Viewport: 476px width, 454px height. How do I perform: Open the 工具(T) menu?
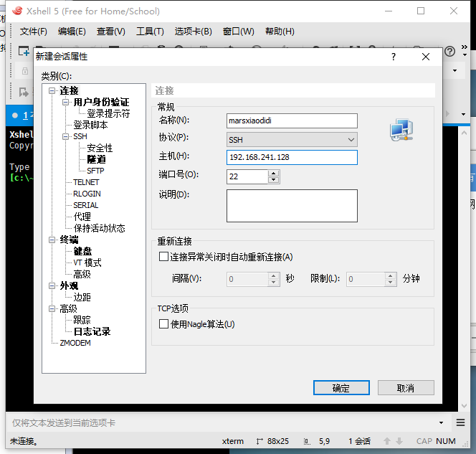point(150,32)
